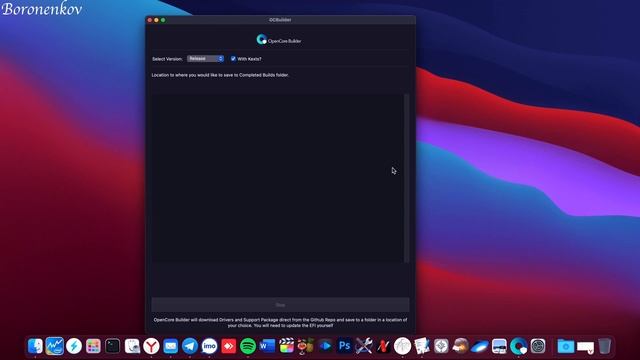This screenshot has height=360, width=640.
Task: Minimize the OCBuilder window
Action: pyautogui.click(x=156, y=20)
